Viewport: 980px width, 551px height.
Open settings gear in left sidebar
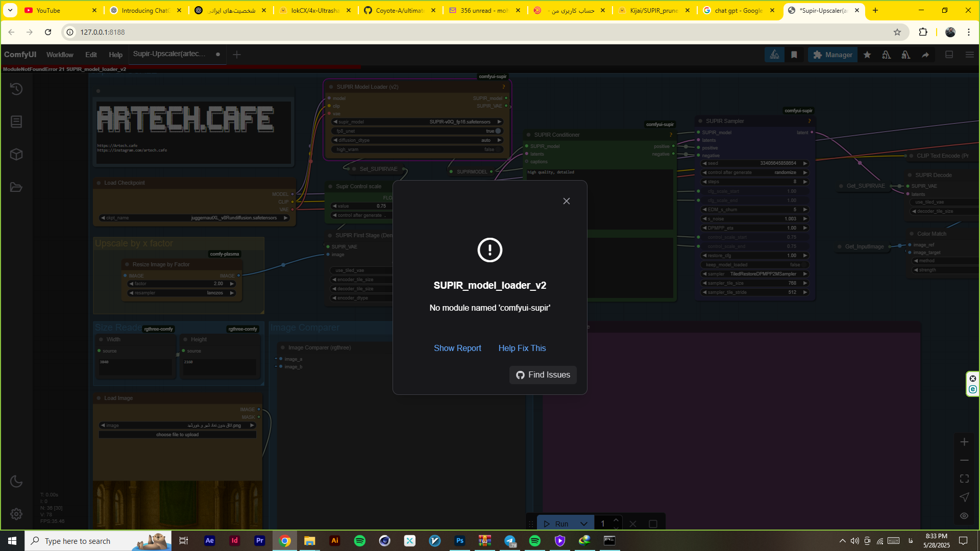pos(16,514)
